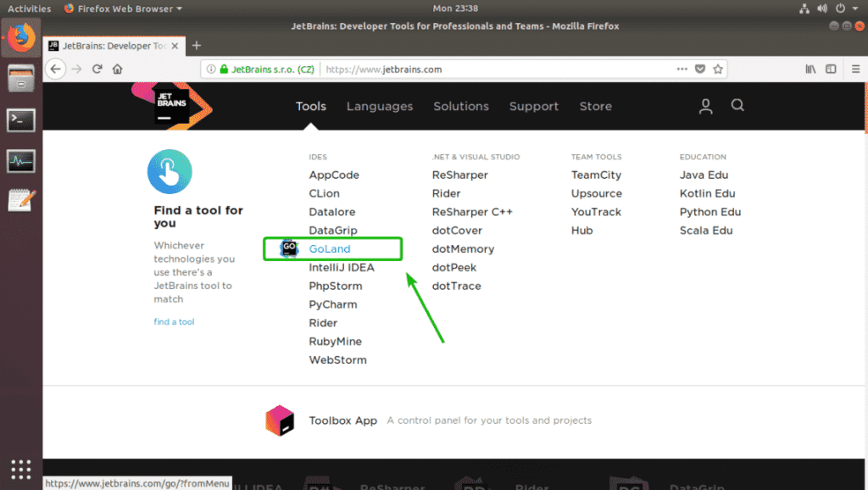The height and width of the screenshot is (490, 868).
Task: Expand the Firefox Web Browser app menu
Action: click(x=123, y=8)
